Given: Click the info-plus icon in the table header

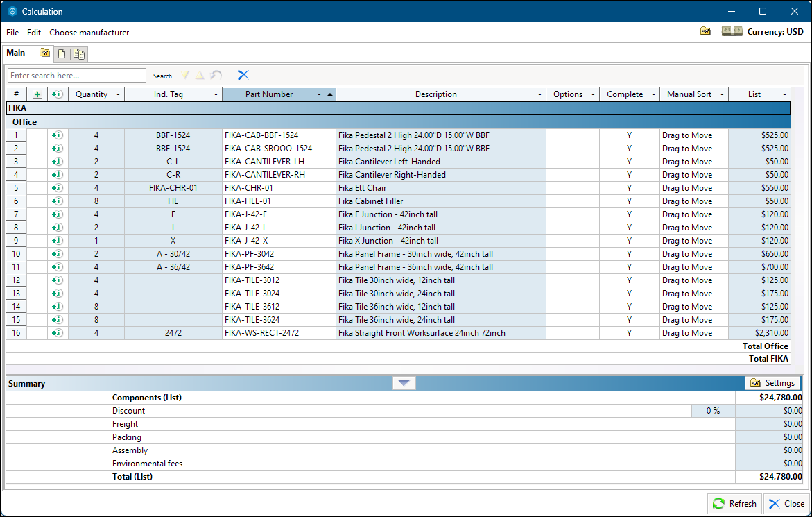Looking at the screenshot, I should [58, 94].
